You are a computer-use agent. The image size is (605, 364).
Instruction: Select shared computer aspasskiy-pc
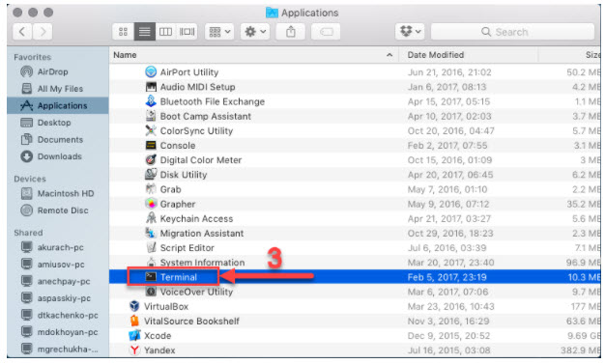64,298
